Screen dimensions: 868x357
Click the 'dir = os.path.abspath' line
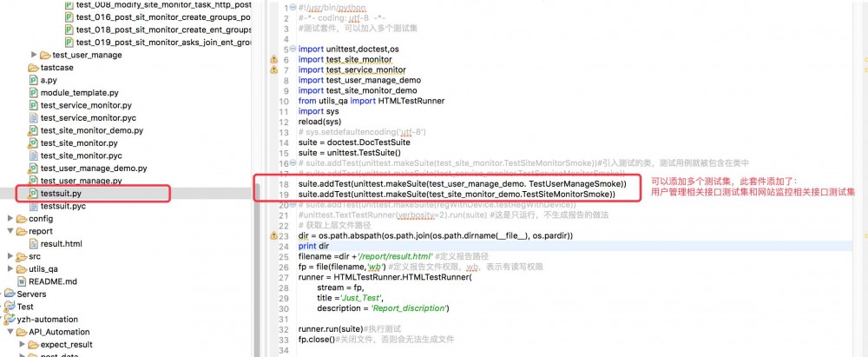tap(435, 235)
